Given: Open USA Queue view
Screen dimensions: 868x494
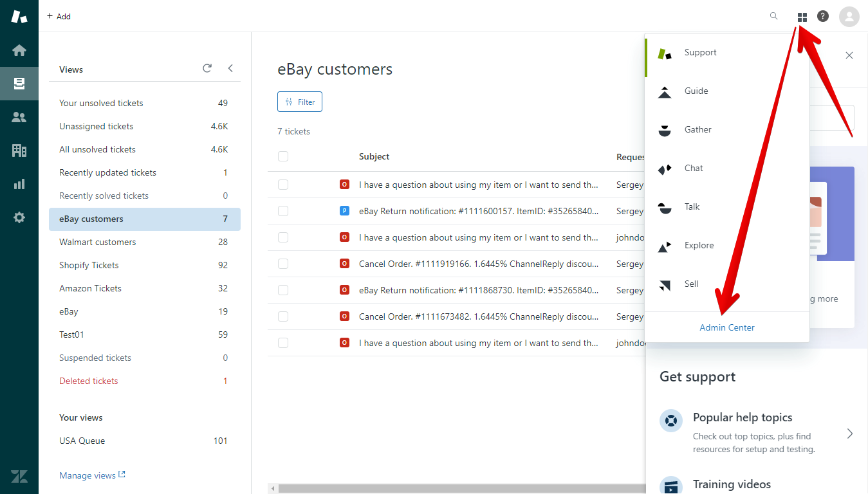Looking at the screenshot, I should 145,441.
